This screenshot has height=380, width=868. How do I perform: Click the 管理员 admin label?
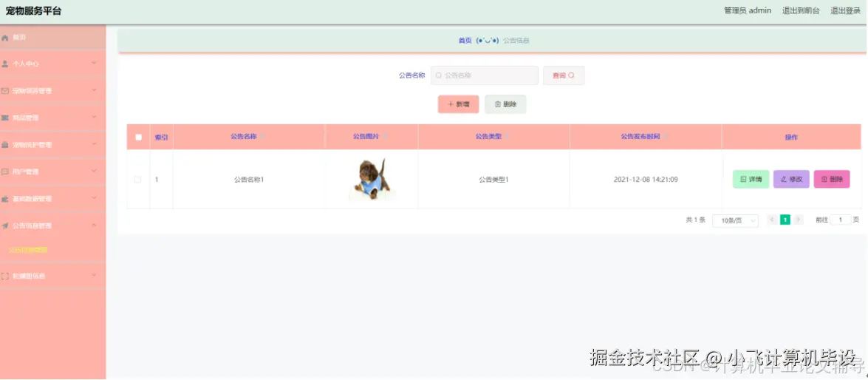(x=748, y=10)
